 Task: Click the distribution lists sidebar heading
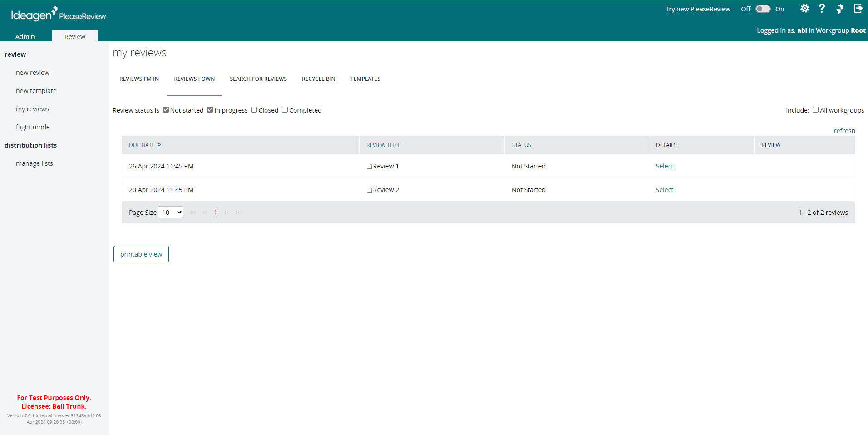[30, 145]
